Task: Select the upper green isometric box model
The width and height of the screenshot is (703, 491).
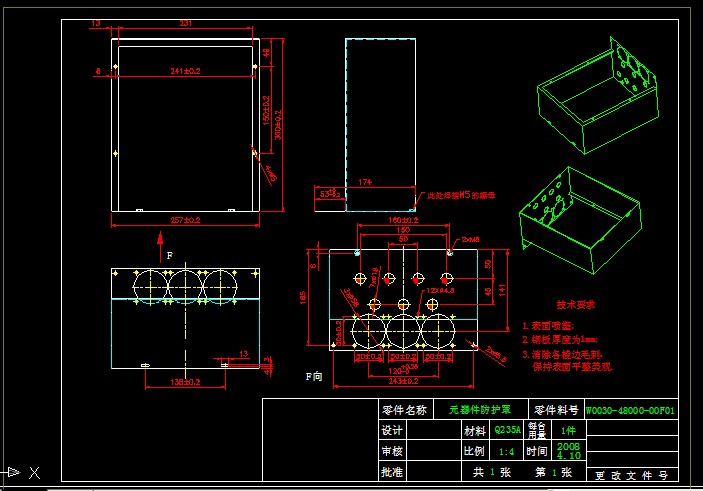Action: (598, 88)
